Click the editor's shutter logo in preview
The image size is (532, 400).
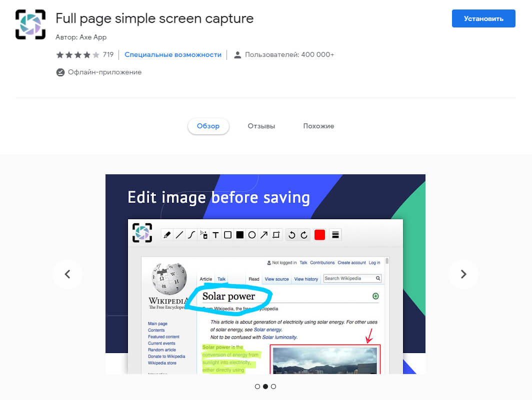click(x=142, y=233)
